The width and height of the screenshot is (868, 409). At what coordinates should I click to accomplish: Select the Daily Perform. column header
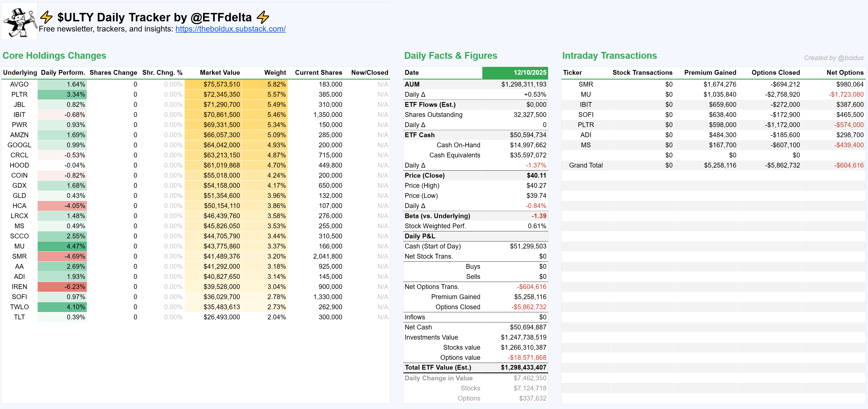[63, 73]
